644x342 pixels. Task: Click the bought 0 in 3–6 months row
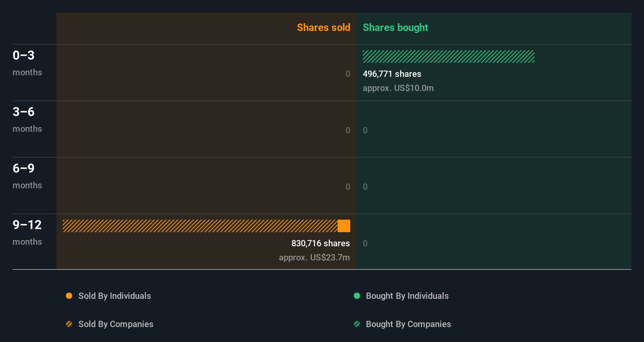click(x=365, y=130)
